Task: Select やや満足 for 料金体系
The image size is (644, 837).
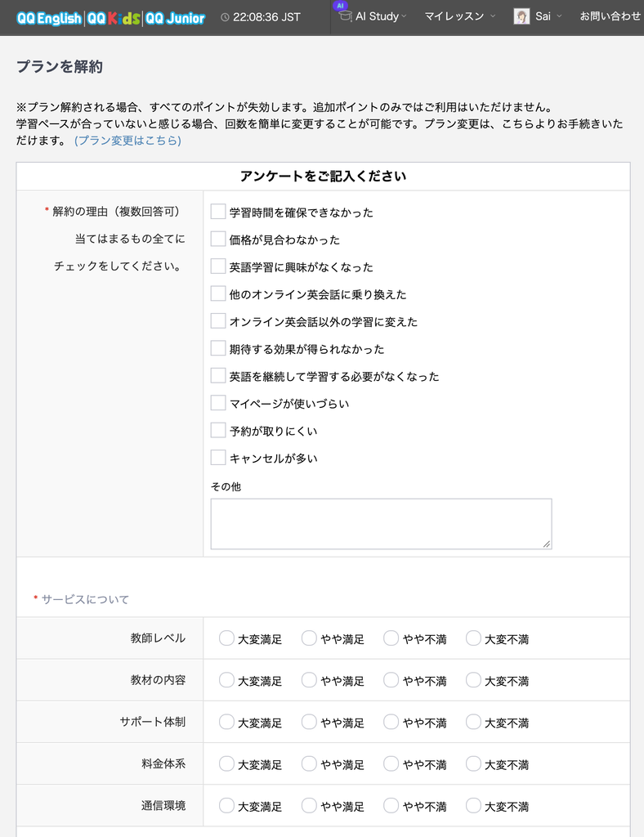Action: coord(309,763)
